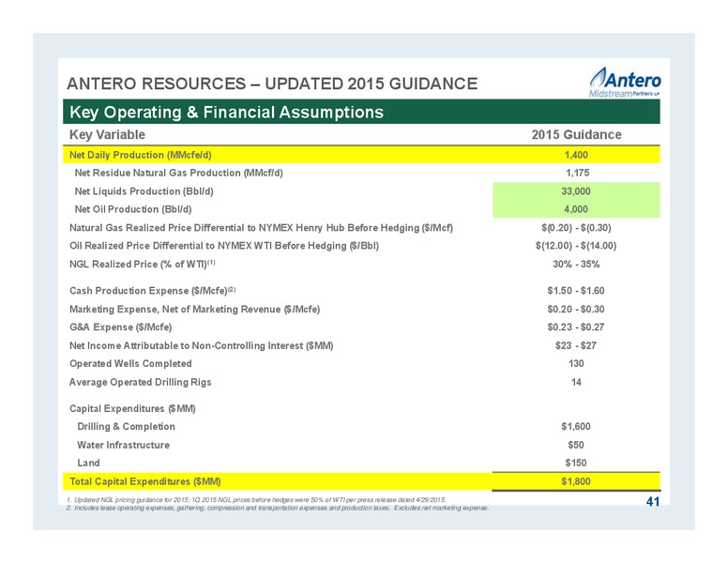728x563 pixels.
Task: Select the value 1,175
Action: (x=577, y=173)
